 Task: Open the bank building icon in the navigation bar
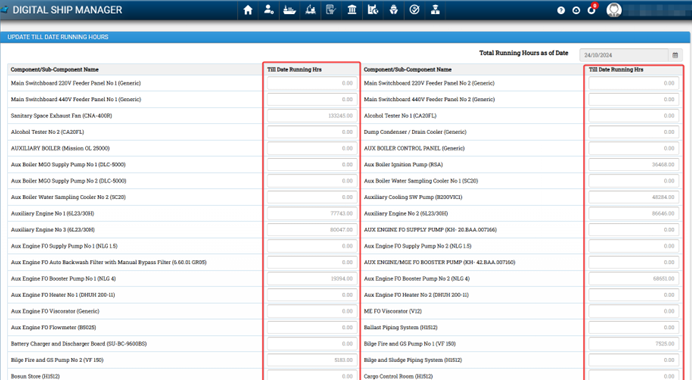[x=352, y=10]
